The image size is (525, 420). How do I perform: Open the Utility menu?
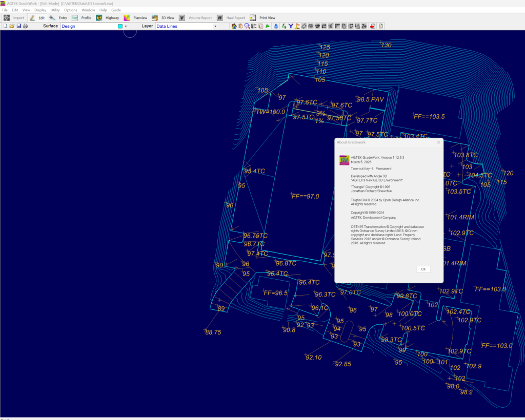(x=55, y=10)
